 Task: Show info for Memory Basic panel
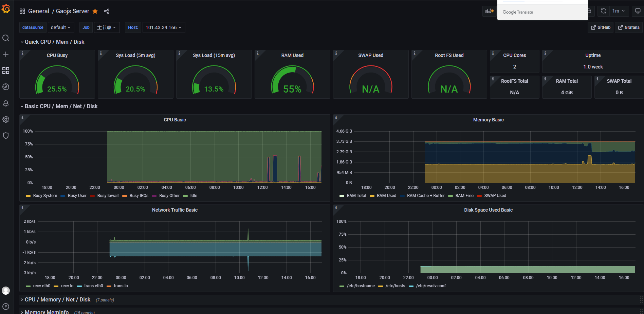[336, 117]
